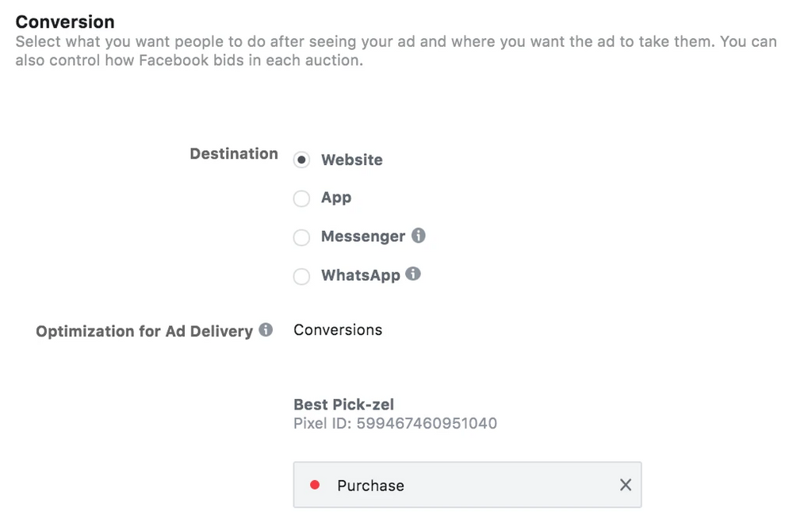Click the App option label text
Screen dimensions: 812x519
coord(336,198)
